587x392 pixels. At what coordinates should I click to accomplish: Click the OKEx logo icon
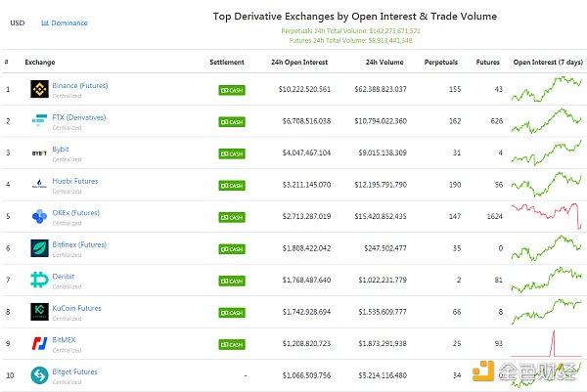coord(39,216)
